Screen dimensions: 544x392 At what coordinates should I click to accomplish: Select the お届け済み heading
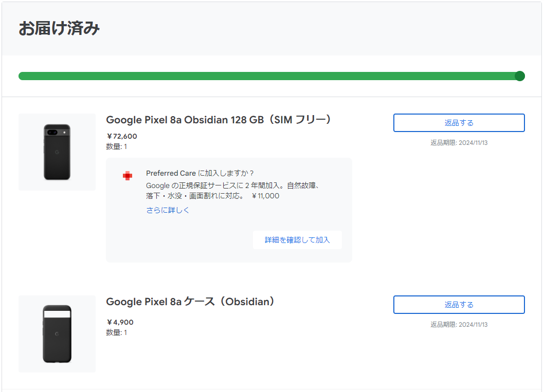[x=59, y=28]
